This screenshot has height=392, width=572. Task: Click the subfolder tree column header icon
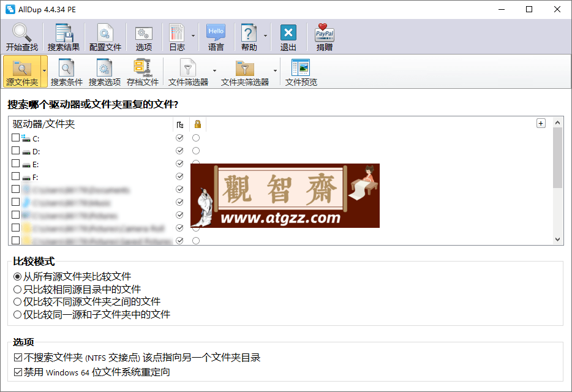[180, 124]
